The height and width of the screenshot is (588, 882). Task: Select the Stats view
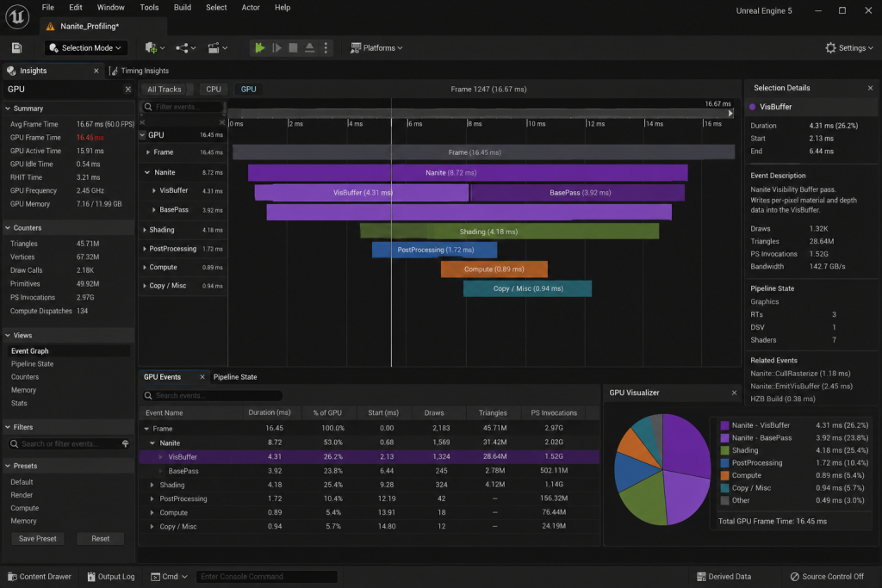19,403
